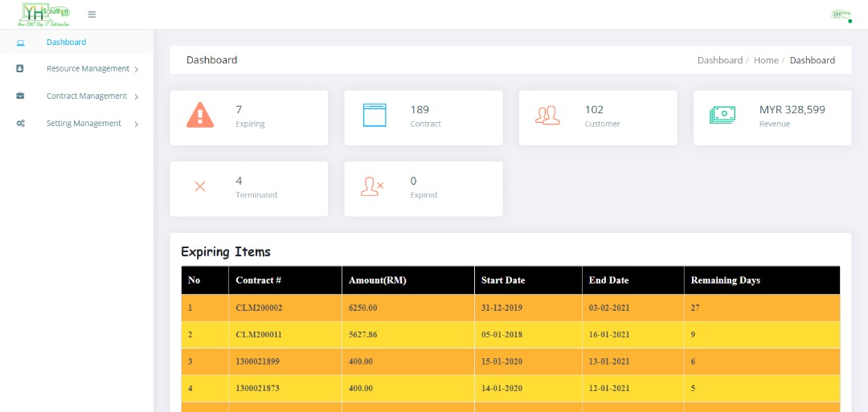Click the Expired user icon
868x412 pixels.
click(372, 186)
